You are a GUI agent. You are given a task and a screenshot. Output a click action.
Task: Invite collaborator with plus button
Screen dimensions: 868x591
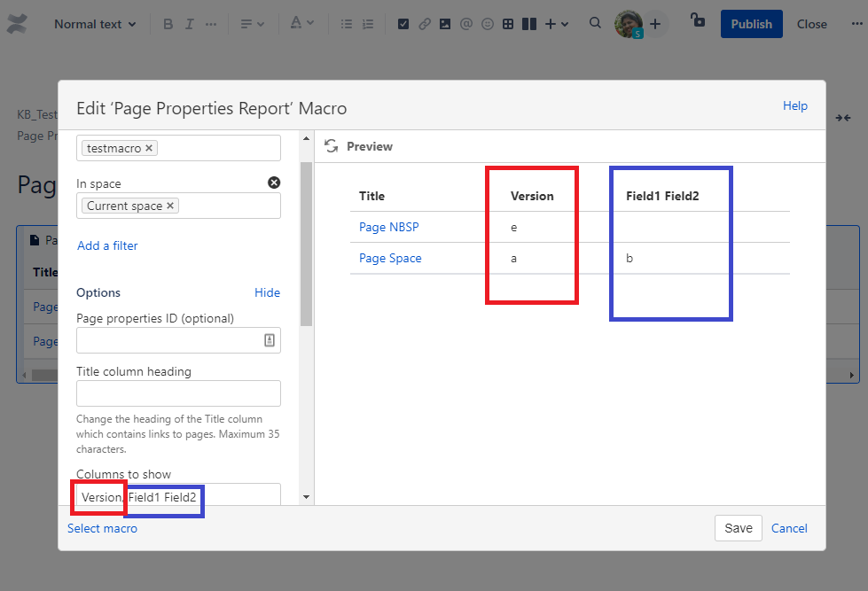pos(655,24)
